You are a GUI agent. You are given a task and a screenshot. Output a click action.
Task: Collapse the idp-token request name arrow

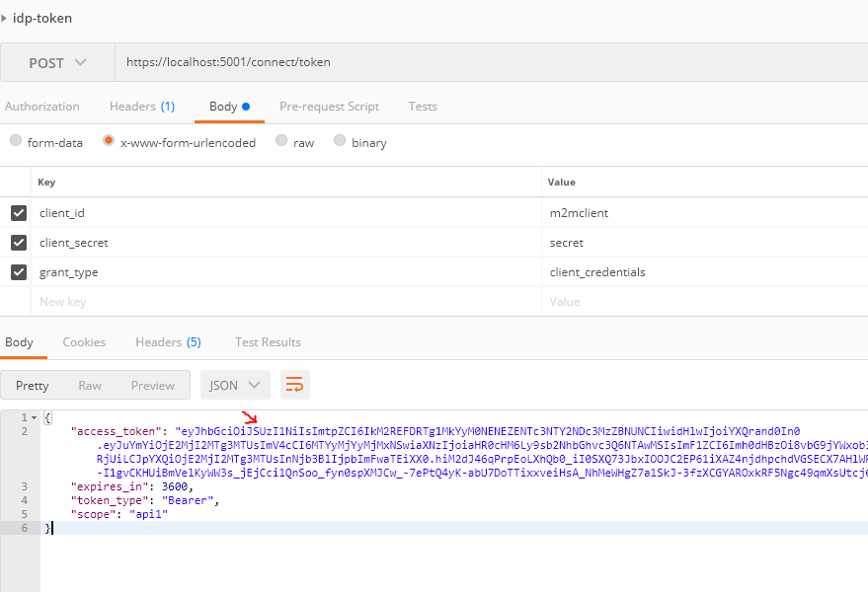click(5, 19)
